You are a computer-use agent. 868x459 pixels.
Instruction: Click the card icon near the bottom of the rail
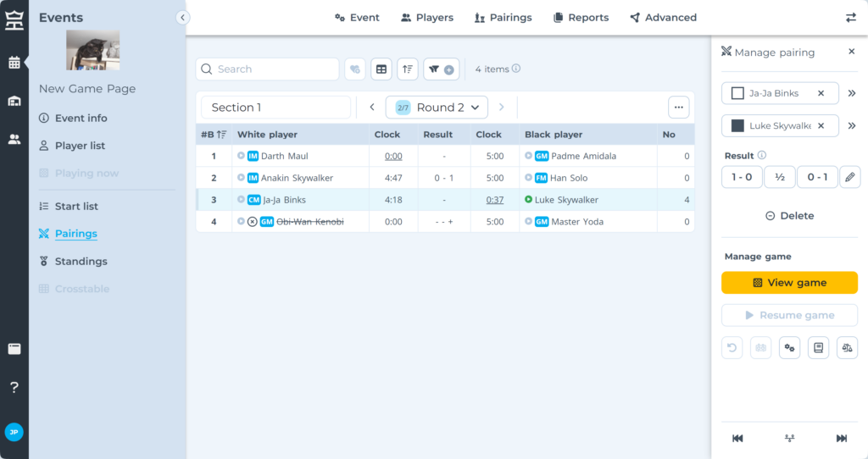click(14, 349)
